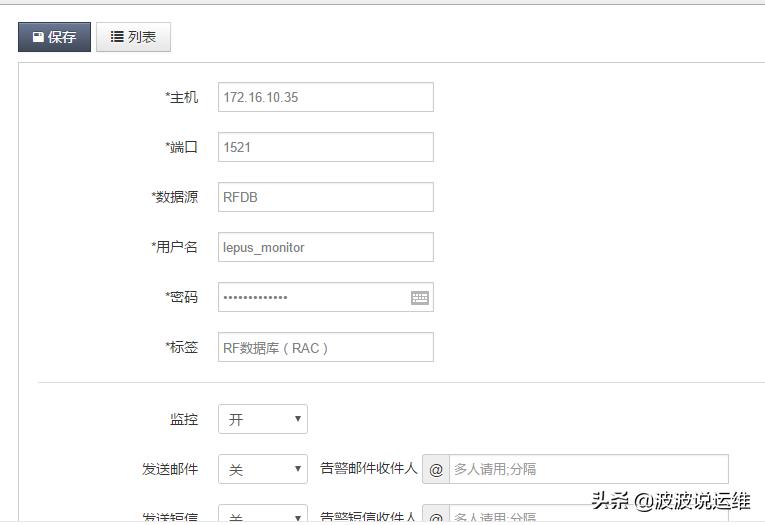Viewport: 765px width, 525px height.
Task: Click the 密码 password field
Action: [325, 297]
